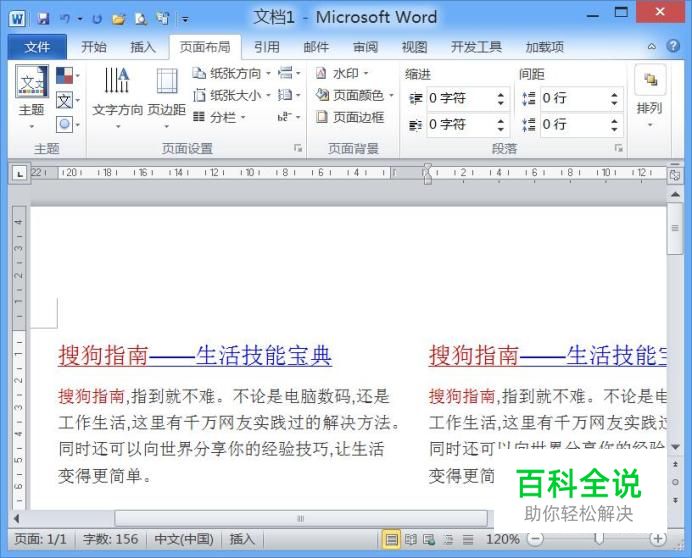The width and height of the screenshot is (692, 558).
Task: Click 页面: 1/1 in status bar
Action: tap(41, 539)
